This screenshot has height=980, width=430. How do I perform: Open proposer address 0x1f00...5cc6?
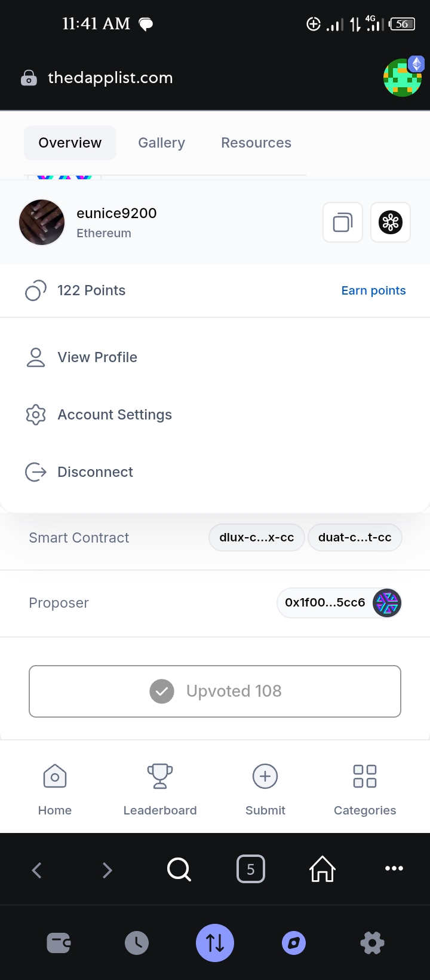(x=339, y=603)
